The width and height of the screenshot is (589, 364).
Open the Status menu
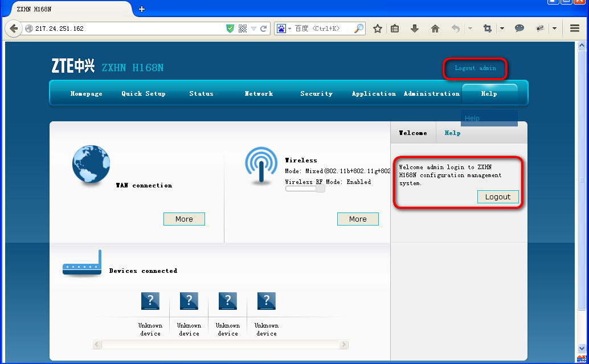pyautogui.click(x=201, y=93)
